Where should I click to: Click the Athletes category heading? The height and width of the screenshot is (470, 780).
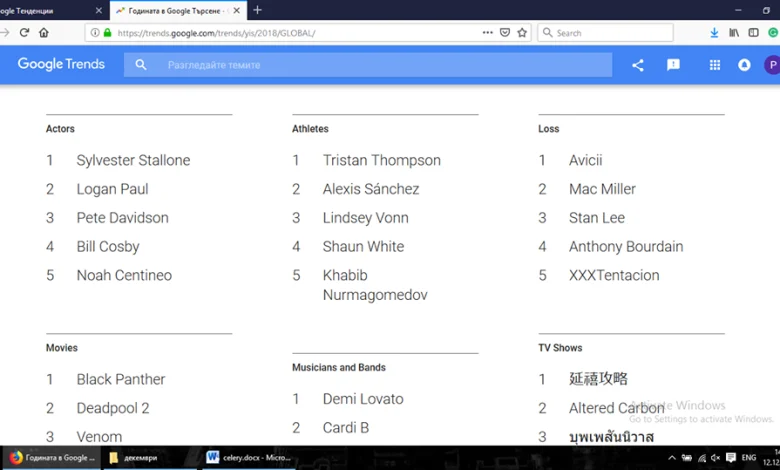point(310,129)
